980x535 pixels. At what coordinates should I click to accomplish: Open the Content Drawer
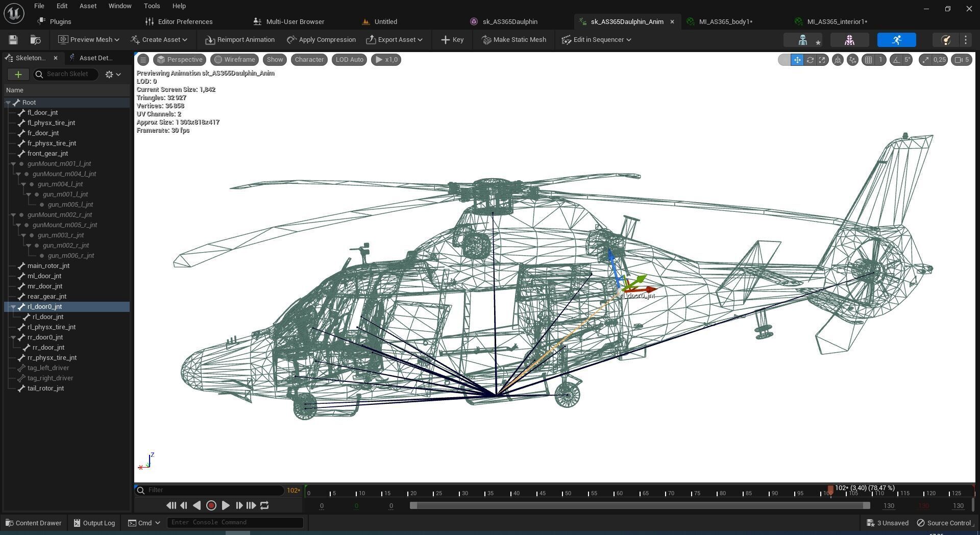(x=33, y=523)
